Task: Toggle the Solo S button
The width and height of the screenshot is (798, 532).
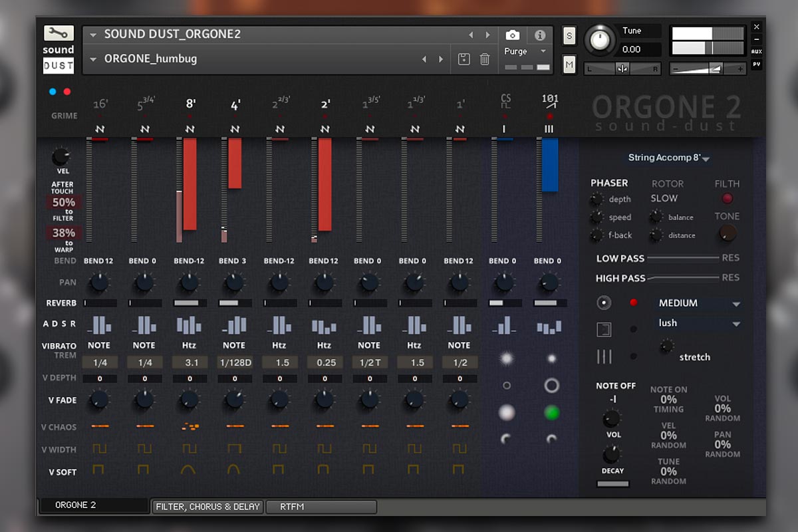Action: pyautogui.click(x=569, y=36)
